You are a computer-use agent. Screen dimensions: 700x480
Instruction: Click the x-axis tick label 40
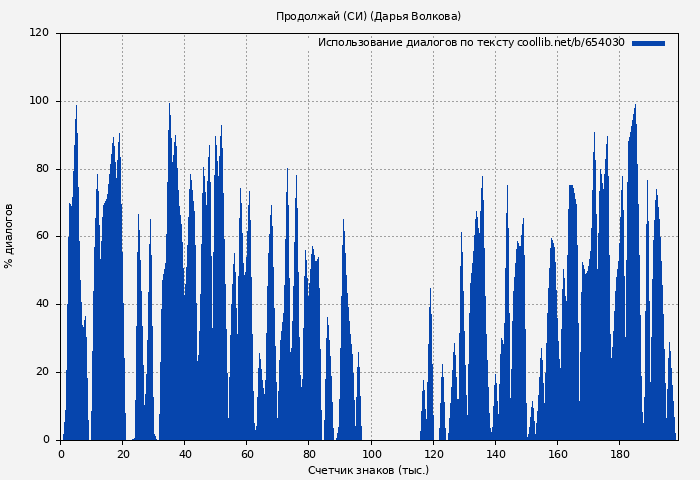coord(185,454)
